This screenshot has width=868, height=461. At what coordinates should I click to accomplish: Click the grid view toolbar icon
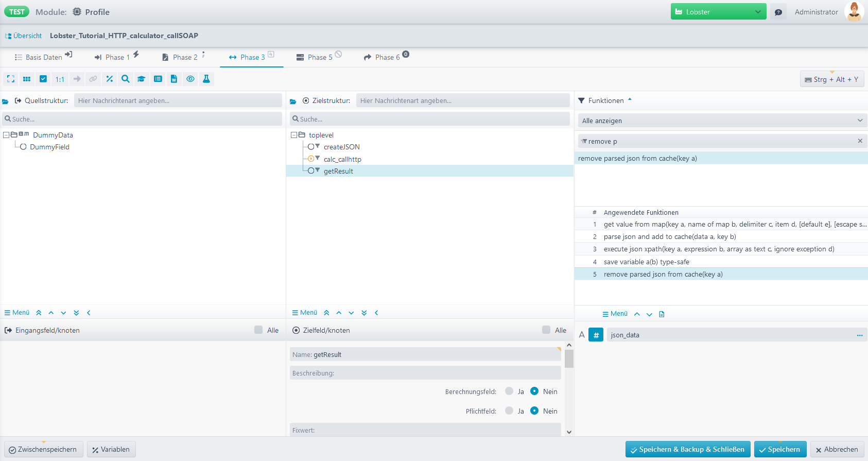[x=27, y=79]
